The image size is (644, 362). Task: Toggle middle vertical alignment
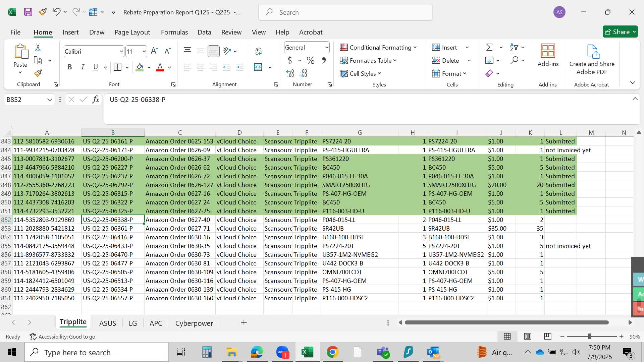(201, 51)
